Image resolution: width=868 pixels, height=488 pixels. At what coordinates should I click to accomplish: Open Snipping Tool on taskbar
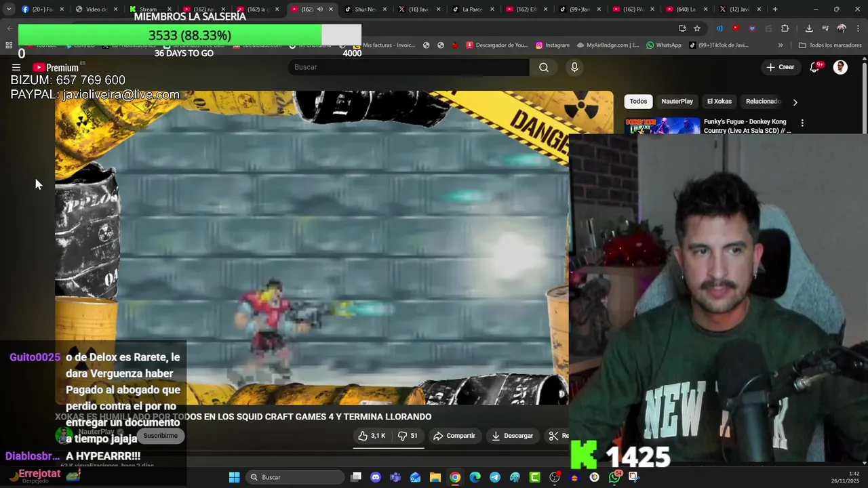point(634,477)
